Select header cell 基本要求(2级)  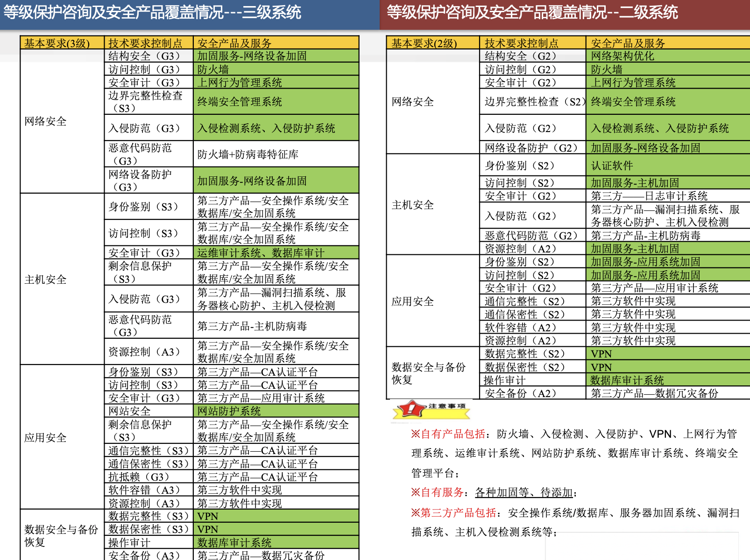[433, 43]
